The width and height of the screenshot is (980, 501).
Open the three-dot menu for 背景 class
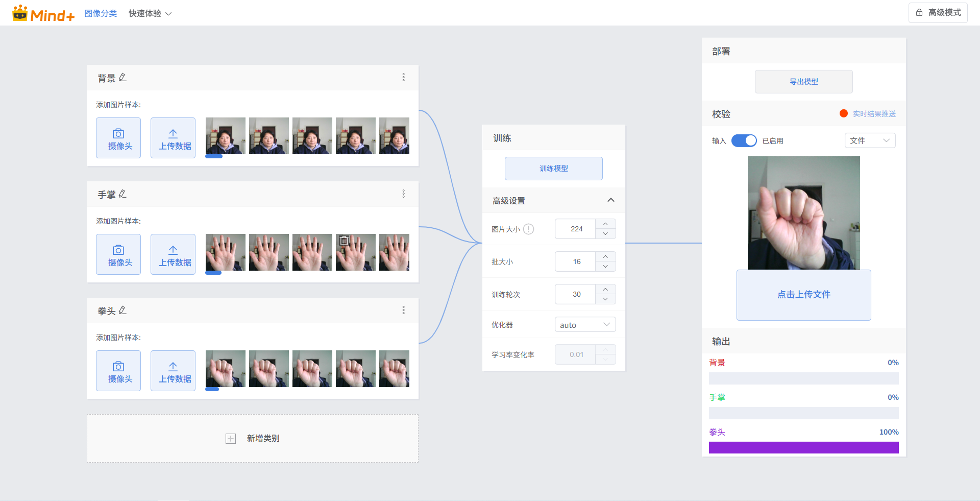pyautogui.click(x=403, y=77)
